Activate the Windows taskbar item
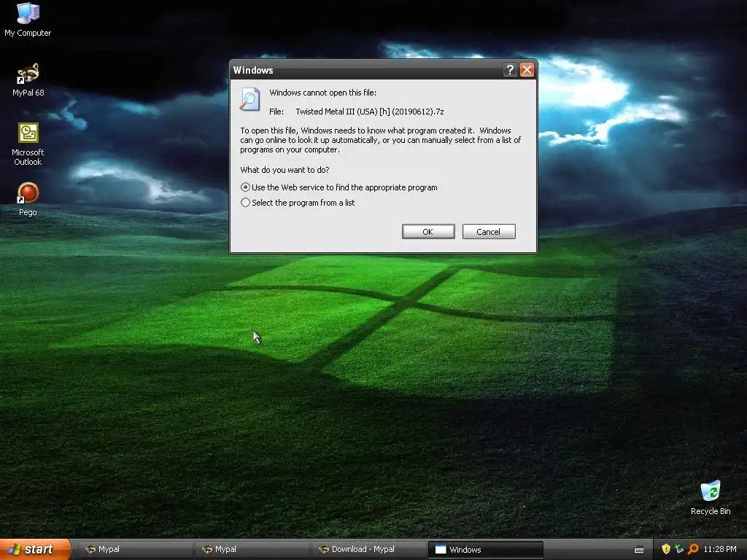Image resolution: width=747 pixels, height=560 pixels. (485, 550)
